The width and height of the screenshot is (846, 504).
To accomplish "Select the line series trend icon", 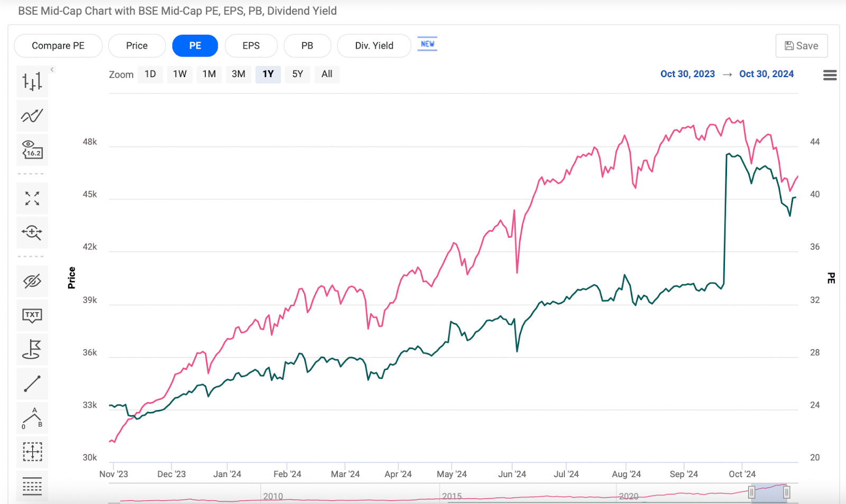I will click(x=32, y=116).
